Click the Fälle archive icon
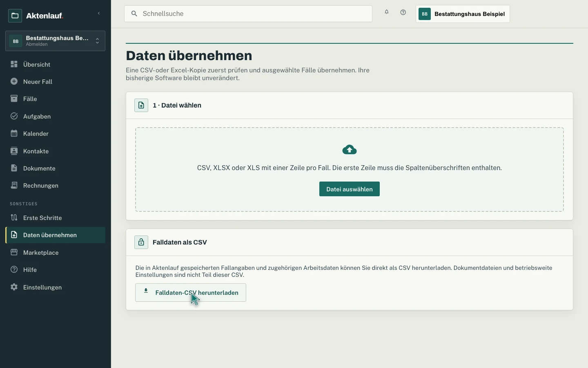The image size is (588, 368). 14,99
